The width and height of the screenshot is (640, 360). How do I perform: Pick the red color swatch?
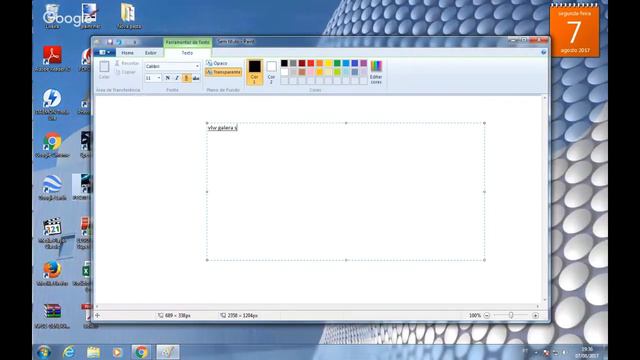click(x=311, y=63)
